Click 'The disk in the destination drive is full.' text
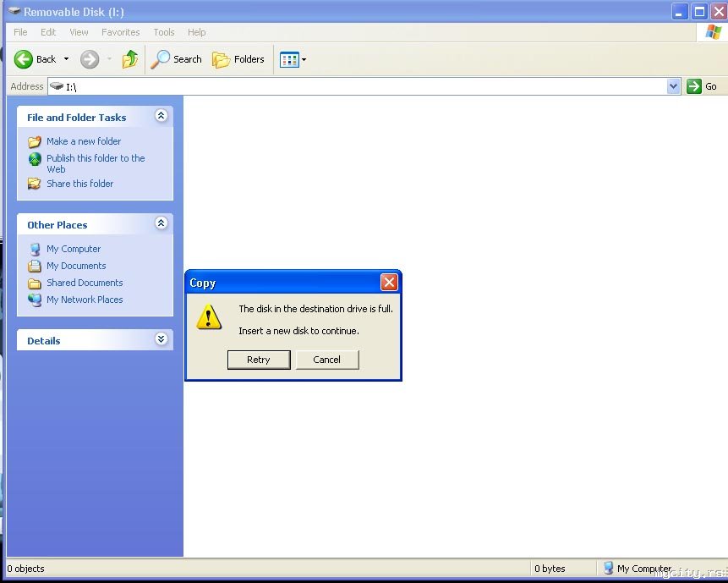The image size is (728, 583). point(315,309)
